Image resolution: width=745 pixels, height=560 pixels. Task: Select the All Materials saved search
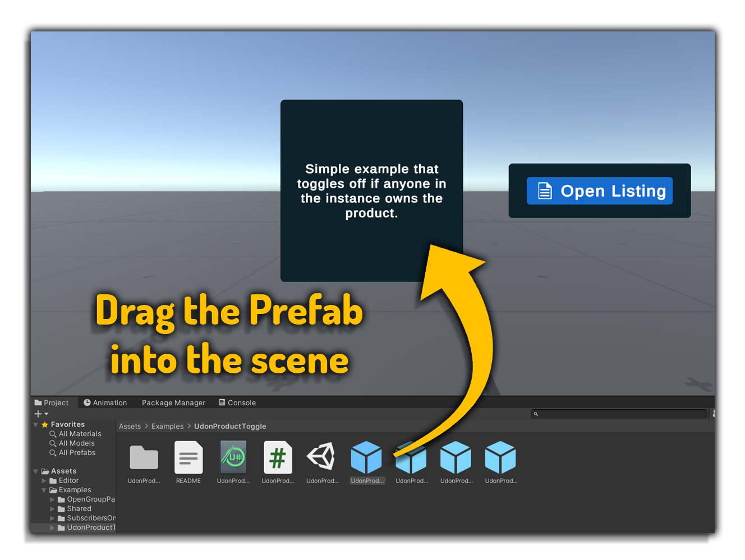(73, 434)
